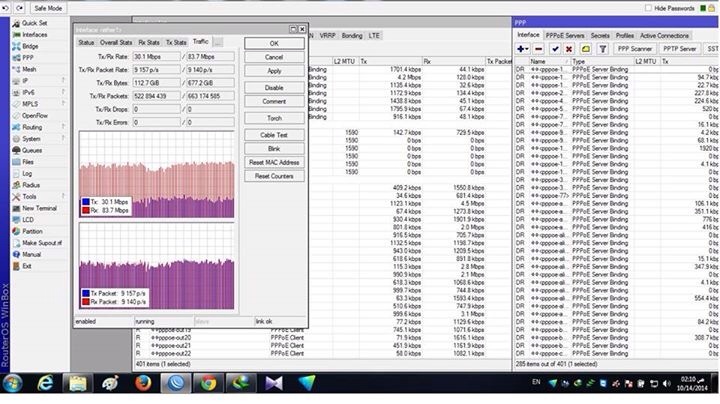The image size is (720, 404).
Task: Expand the Tools submenu in sidebar
Action: (39, 196)
